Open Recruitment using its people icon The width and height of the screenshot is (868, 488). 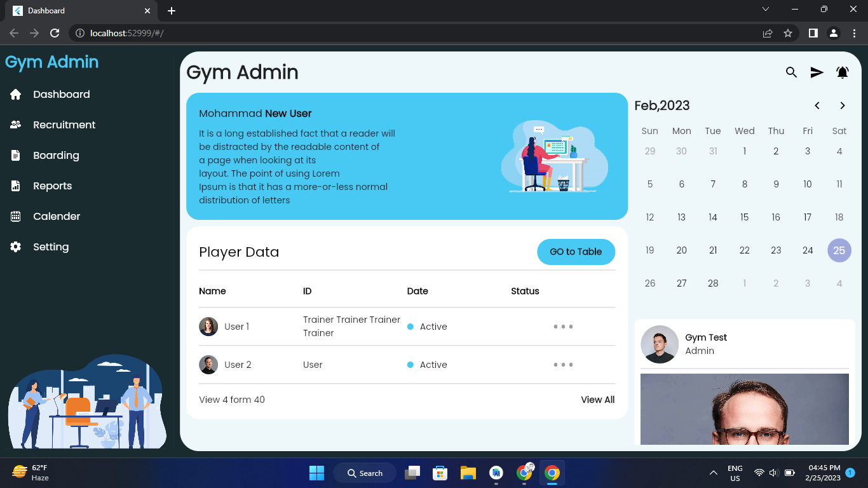pyautogui.click(x=15, y=125)
